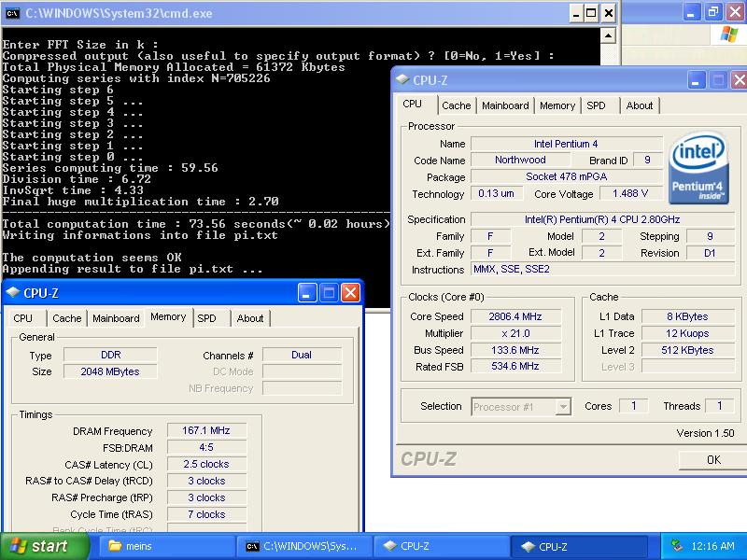Click the Cores value field
This screenshot has width=747, height=560.
634,406
